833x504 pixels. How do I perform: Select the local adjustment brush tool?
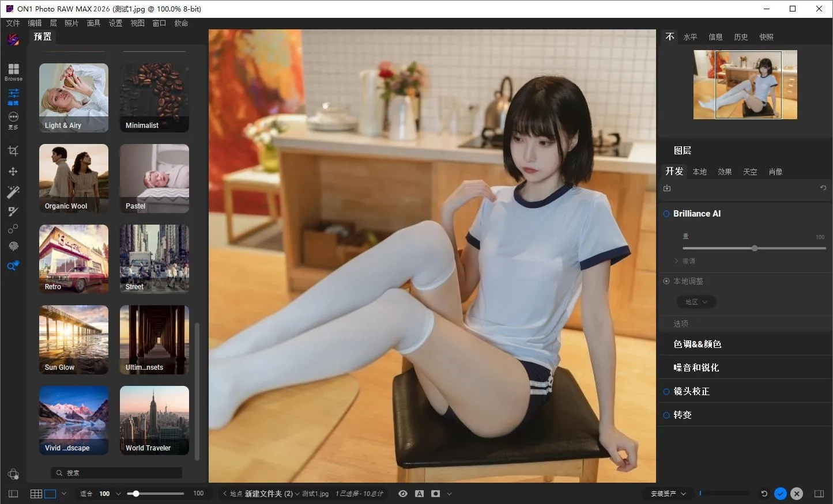[13, 211]
